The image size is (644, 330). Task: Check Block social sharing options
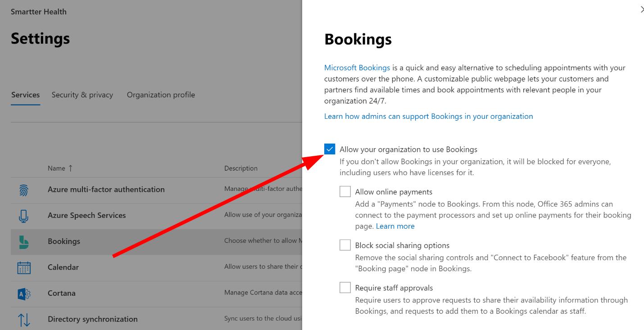[345, 245]
